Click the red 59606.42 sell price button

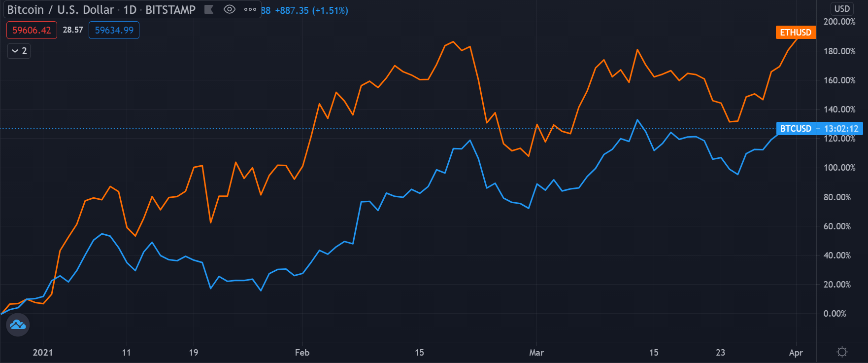(x=32, y=30)
